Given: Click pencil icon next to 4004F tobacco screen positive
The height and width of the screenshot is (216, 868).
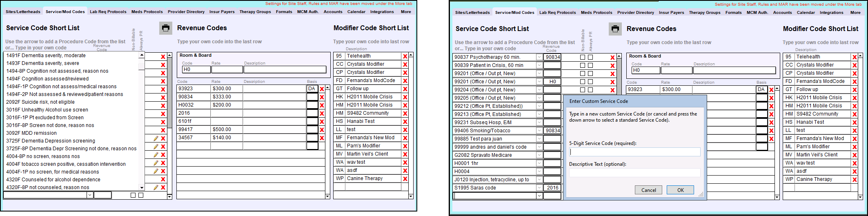Looking at the screenshot, I should coord(156,163).
